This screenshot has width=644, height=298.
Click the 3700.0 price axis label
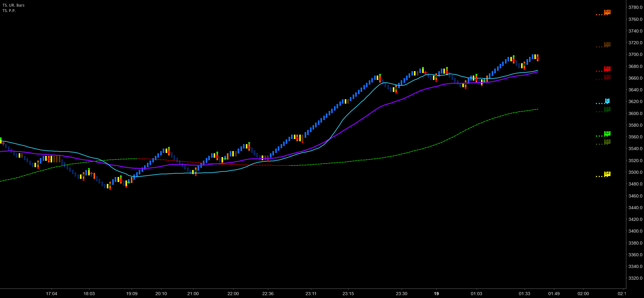[x=635, y=54]
